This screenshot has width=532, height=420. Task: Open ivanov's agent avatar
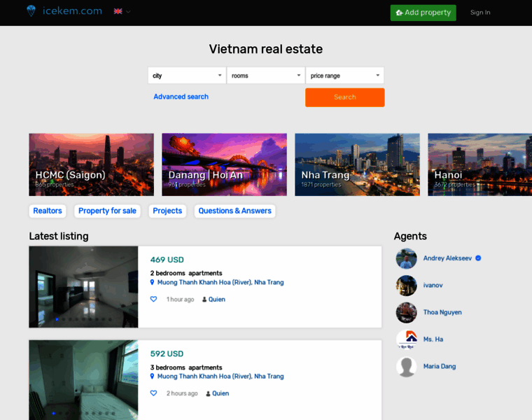click(406, 286)
